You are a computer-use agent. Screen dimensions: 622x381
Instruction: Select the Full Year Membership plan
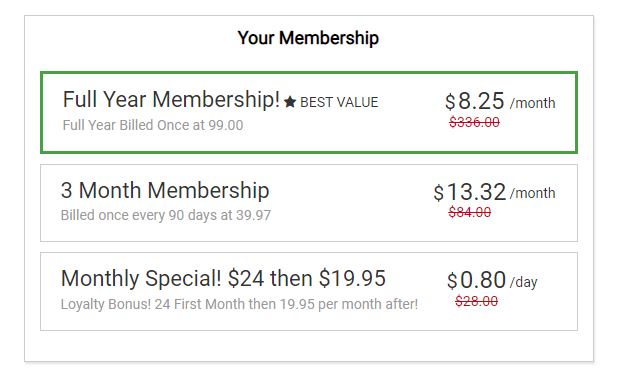tap(309, 112)
